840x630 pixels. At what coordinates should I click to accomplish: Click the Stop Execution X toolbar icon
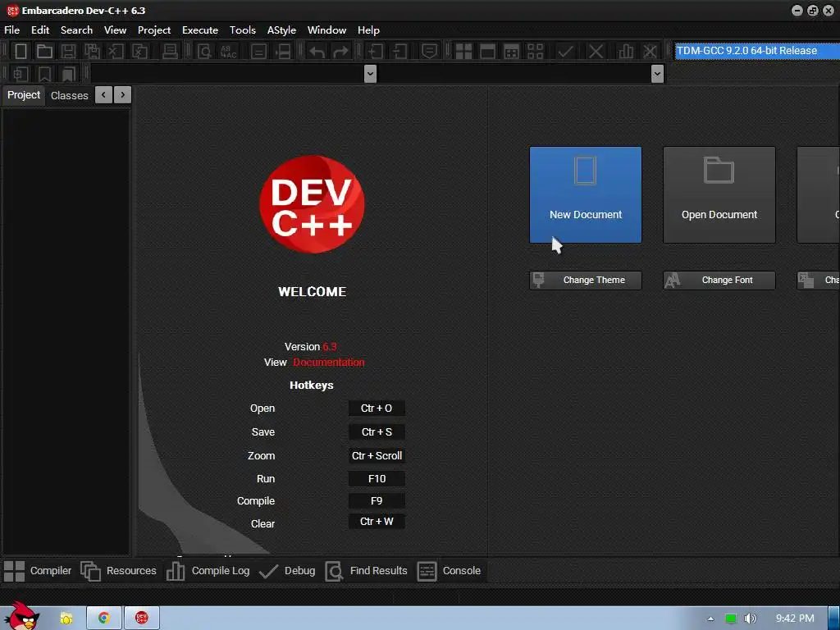pyautogui.click(x=596, y=52)
